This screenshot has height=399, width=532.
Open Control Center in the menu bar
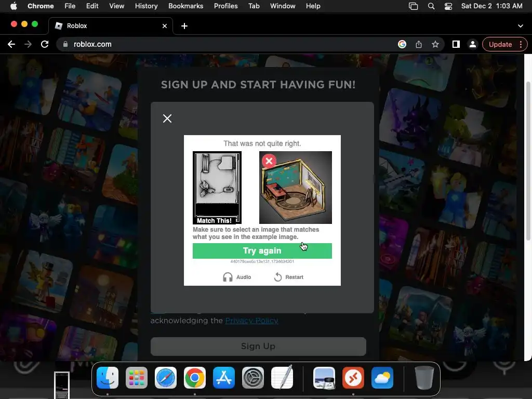pos(448,6)
